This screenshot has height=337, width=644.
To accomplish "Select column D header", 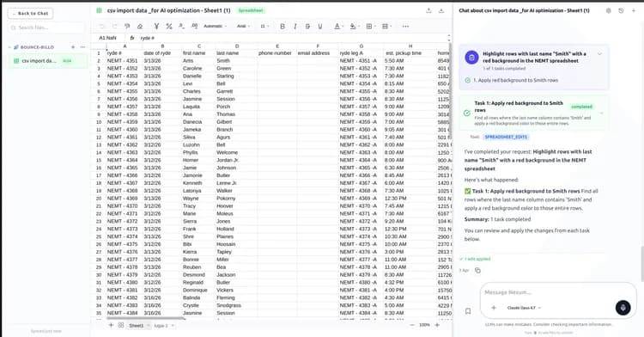I will 237,46.
